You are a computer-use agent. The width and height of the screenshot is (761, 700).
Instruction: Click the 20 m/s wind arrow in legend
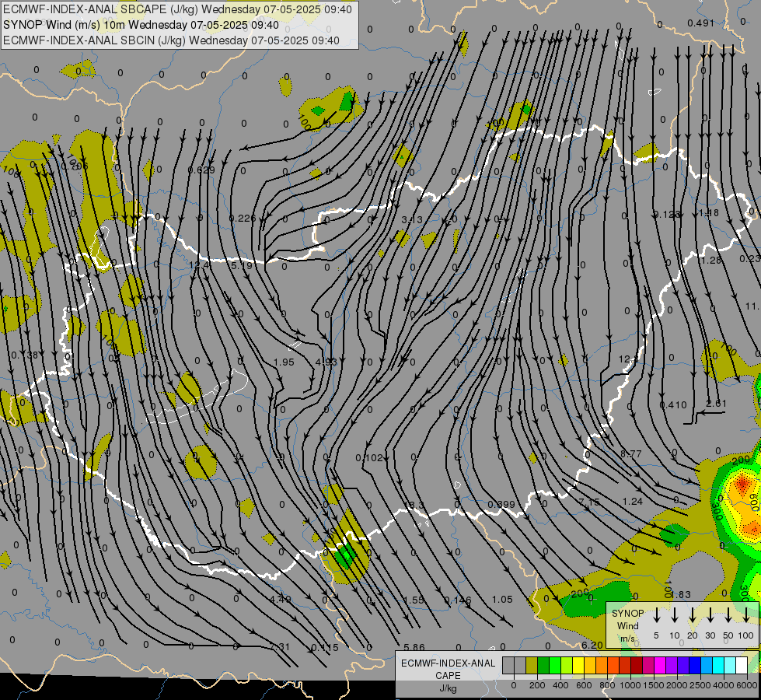coord(693,615)
